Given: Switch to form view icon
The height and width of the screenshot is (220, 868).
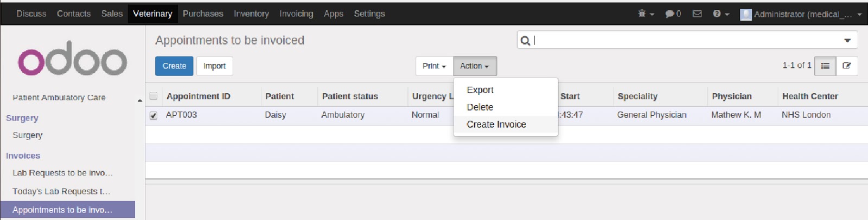Looking at the screenshot, I should 846,66.
